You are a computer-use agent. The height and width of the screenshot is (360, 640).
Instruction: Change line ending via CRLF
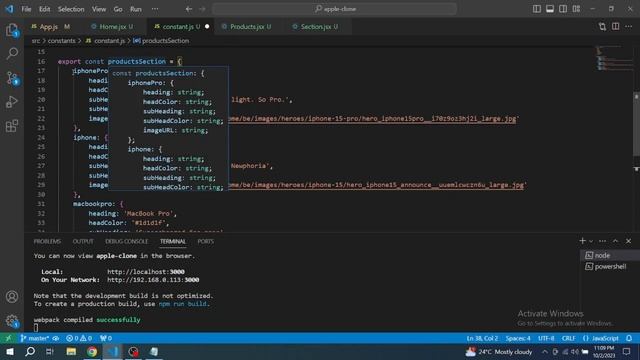click(568, 338)
